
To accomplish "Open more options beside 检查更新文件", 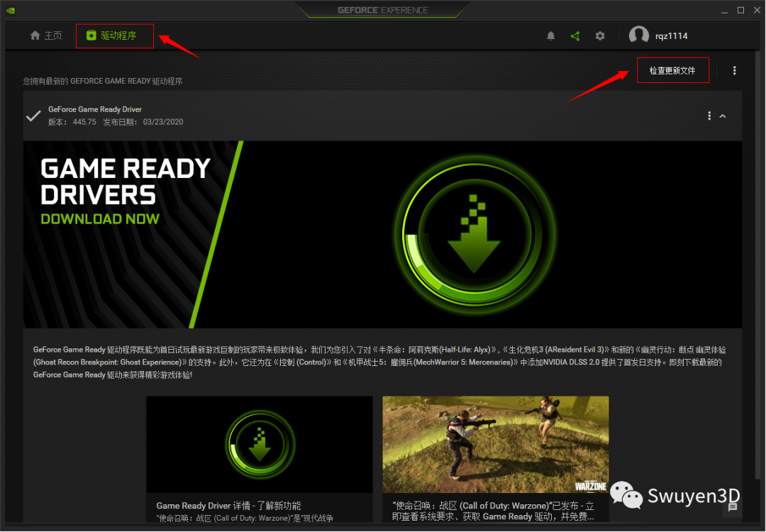I will [x=734, y=70].
